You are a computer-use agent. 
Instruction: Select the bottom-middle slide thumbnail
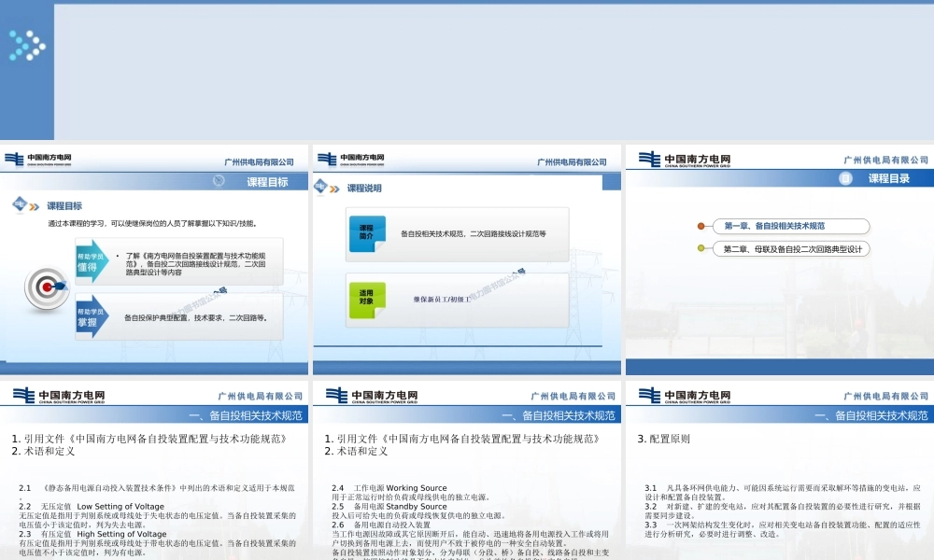467,467
